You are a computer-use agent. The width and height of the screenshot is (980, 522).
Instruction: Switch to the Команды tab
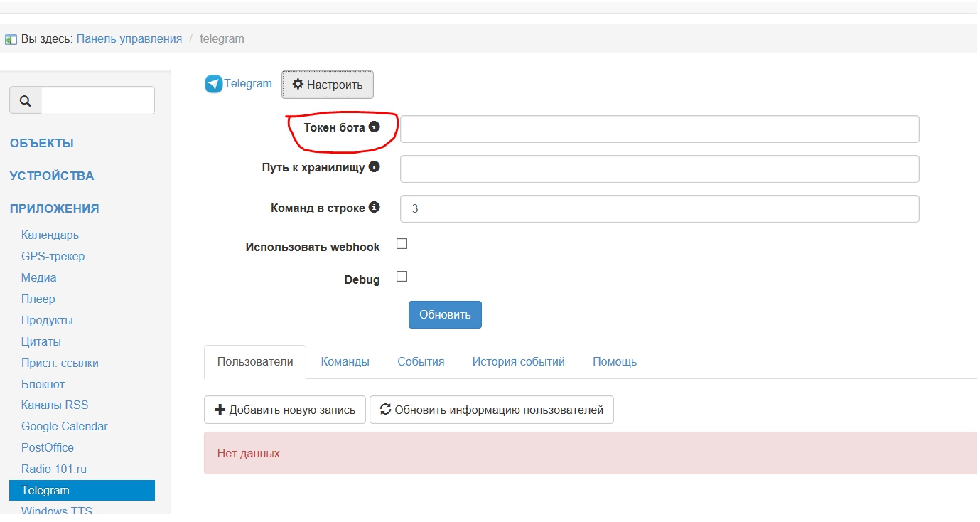(345, 362)
